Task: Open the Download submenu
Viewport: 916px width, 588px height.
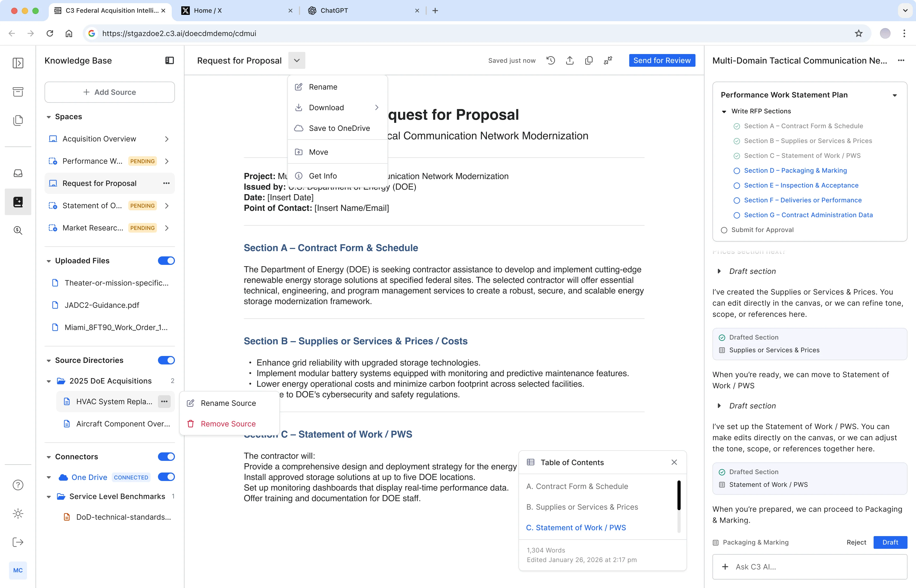Action: point(338,108)
